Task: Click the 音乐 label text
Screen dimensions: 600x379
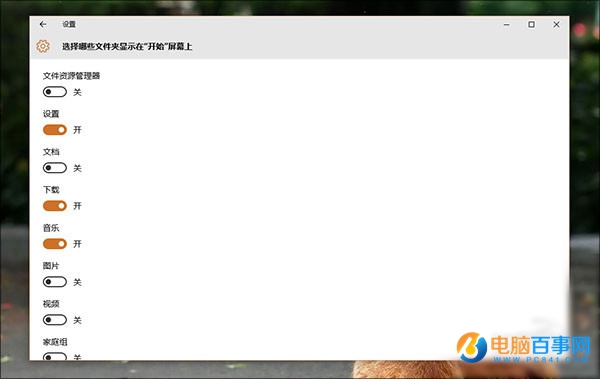Action: (x=51, y=228)
